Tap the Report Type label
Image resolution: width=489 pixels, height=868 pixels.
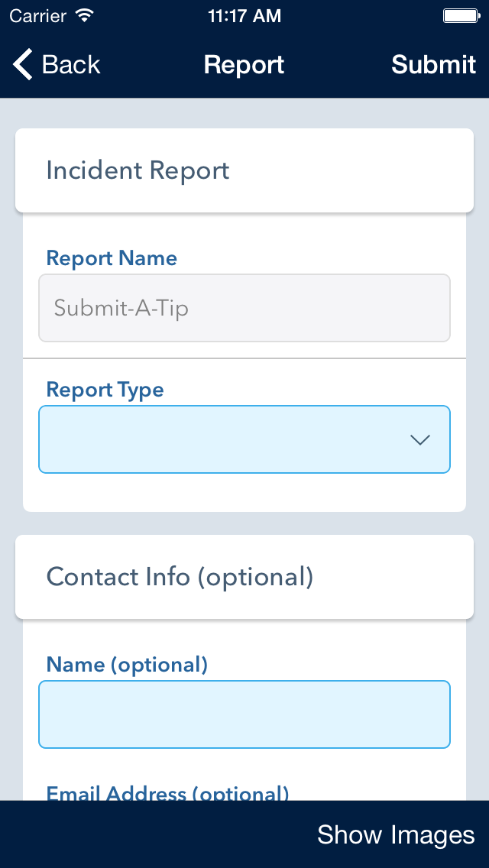105,390
